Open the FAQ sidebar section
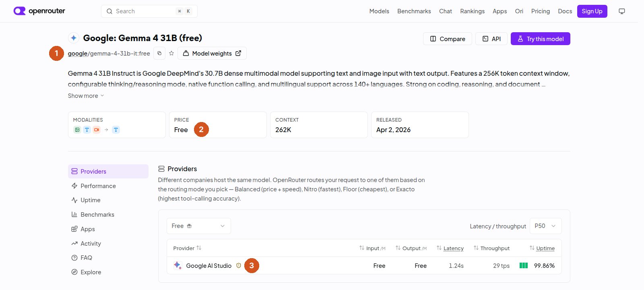644x290 pixels. point(108,258)
